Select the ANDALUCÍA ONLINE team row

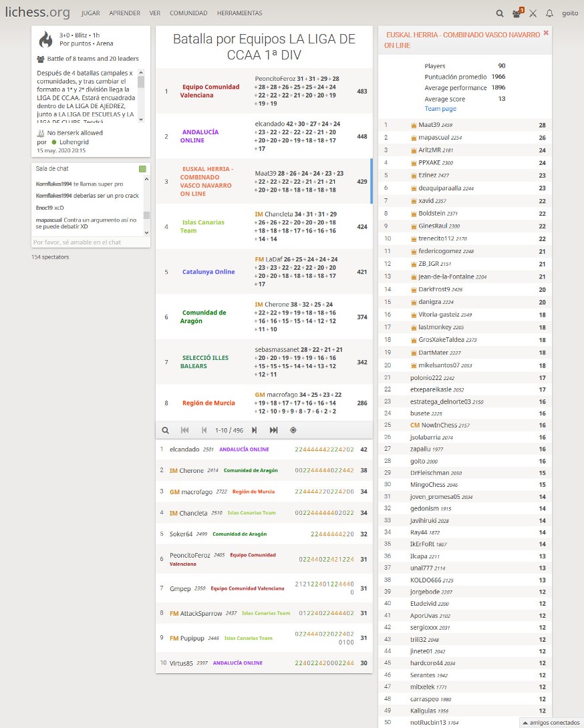point(263,136)
